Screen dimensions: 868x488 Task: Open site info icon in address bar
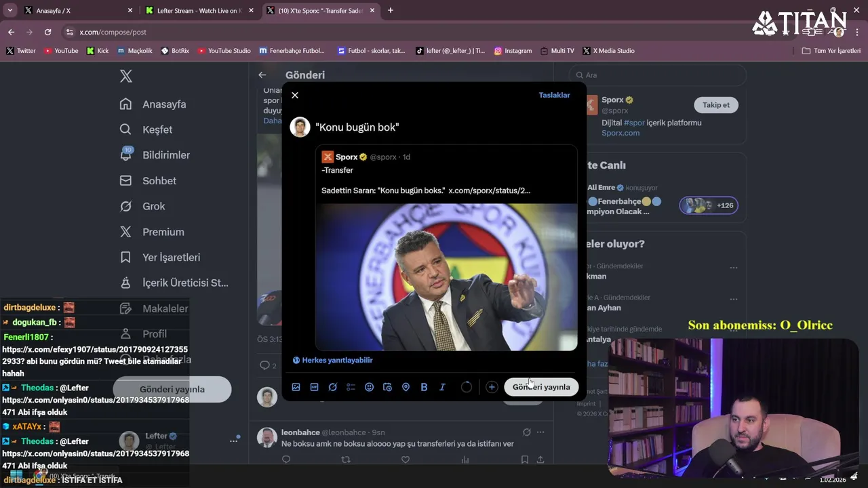point(68,32)
